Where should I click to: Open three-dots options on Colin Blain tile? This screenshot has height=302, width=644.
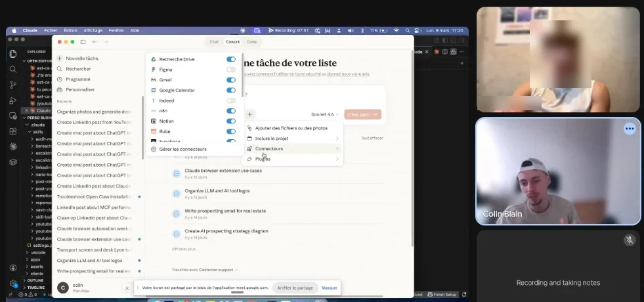click(x=630, y=129)
